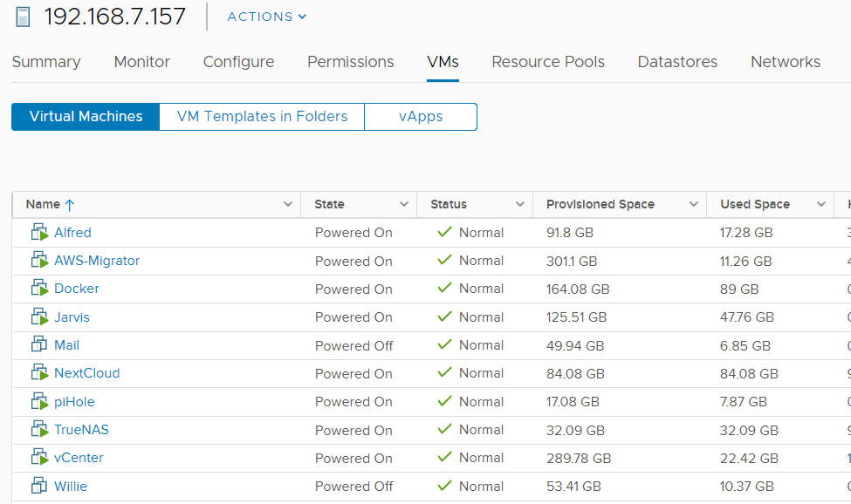The image size is (851, 504).
Task: Click the '7.87 GB' used space value
Action: (744, 402)
